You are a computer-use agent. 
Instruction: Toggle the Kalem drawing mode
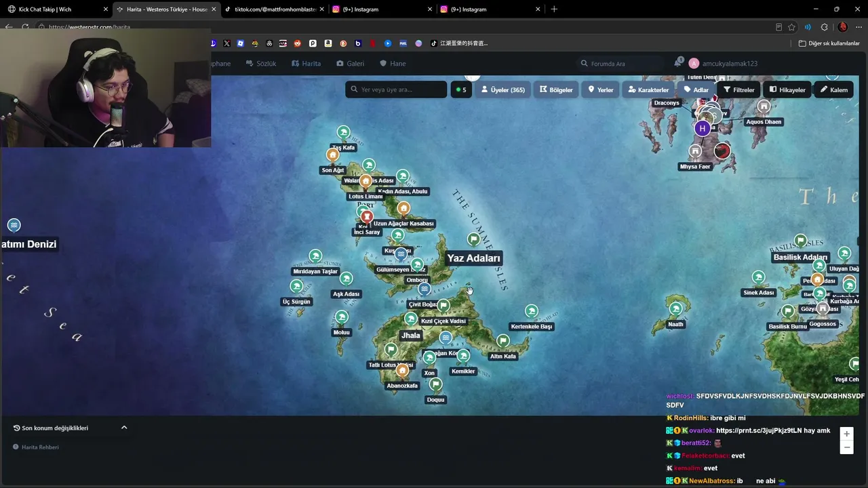(x=833, y=89)
